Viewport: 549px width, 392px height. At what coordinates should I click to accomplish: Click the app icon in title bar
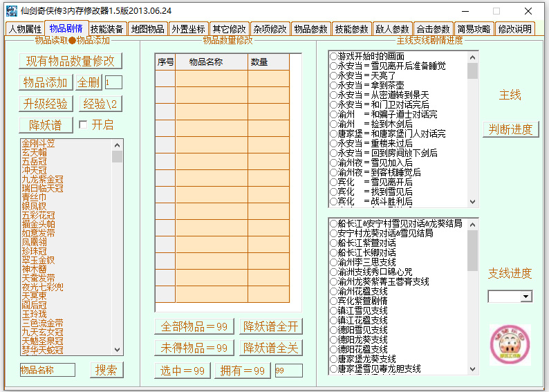tap(10, 10)
